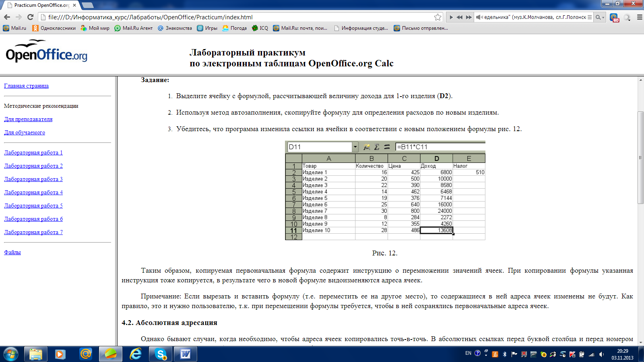This screenshot has height=362, width=644.
Task: Click the network signal bars tray icon
Action: click(592, 354)
